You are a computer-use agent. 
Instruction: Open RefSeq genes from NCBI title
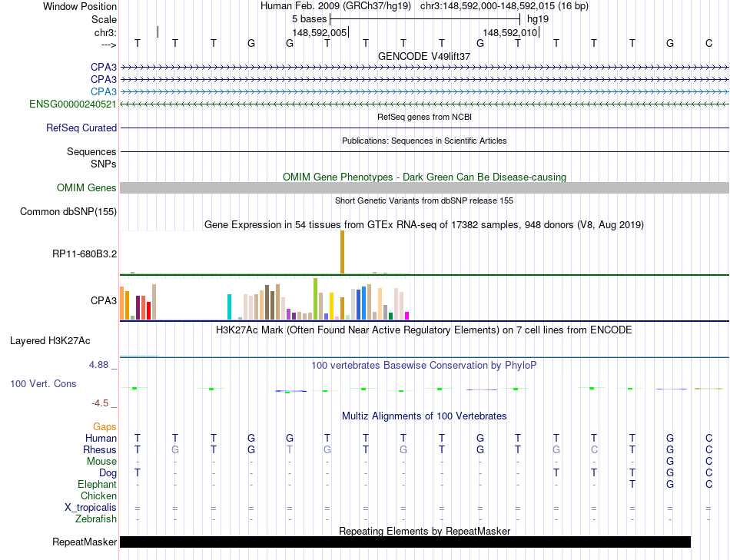click(x=424, y=117)
